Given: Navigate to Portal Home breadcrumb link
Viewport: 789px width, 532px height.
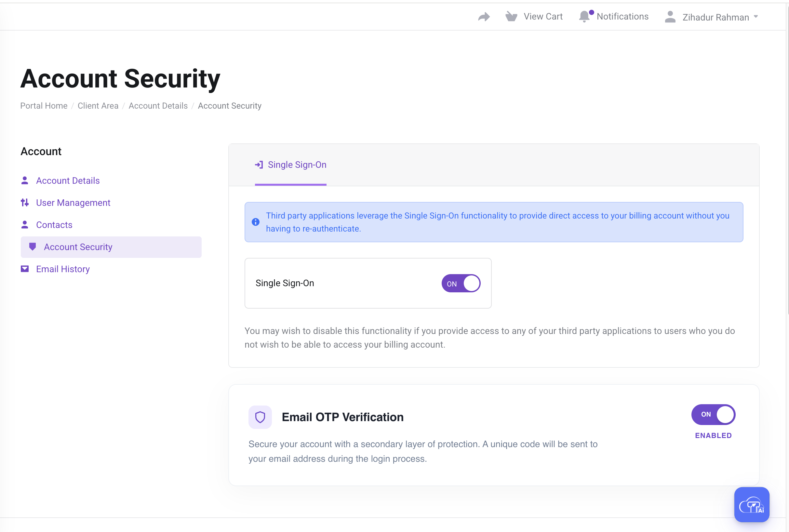Looking at the screenshot, I should pyautogui.click(x=44, y=105).
